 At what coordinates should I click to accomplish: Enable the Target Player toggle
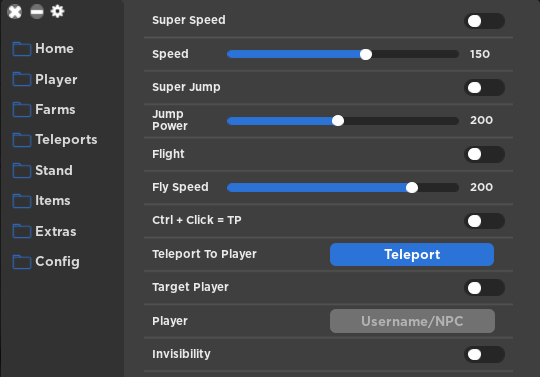(x=484, y=288)
